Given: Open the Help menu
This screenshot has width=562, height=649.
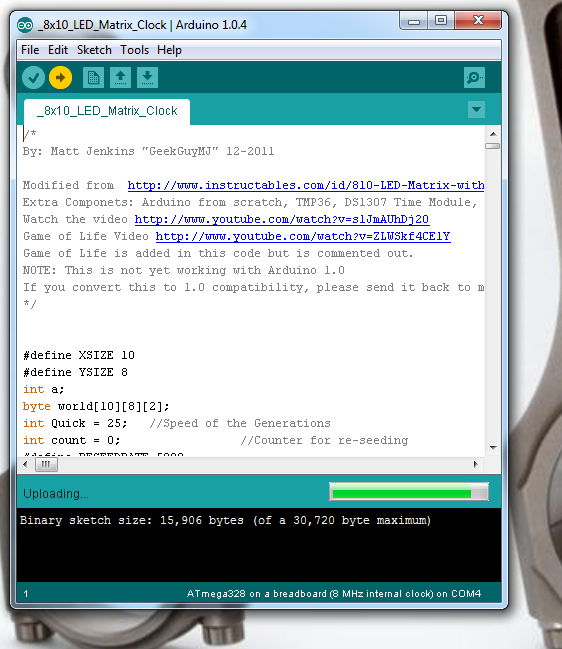Looking at the screenshot, I should tap(169, 50).
